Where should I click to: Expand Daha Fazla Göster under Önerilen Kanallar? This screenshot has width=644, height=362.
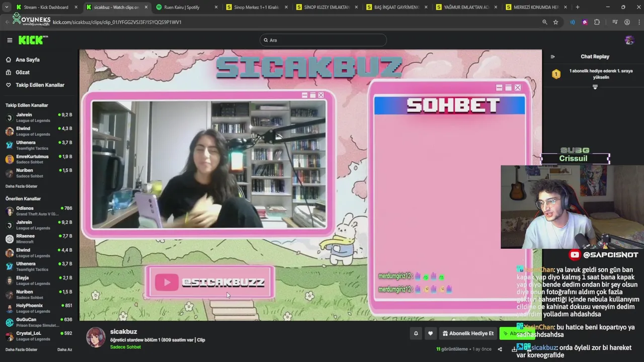(21, 349)
